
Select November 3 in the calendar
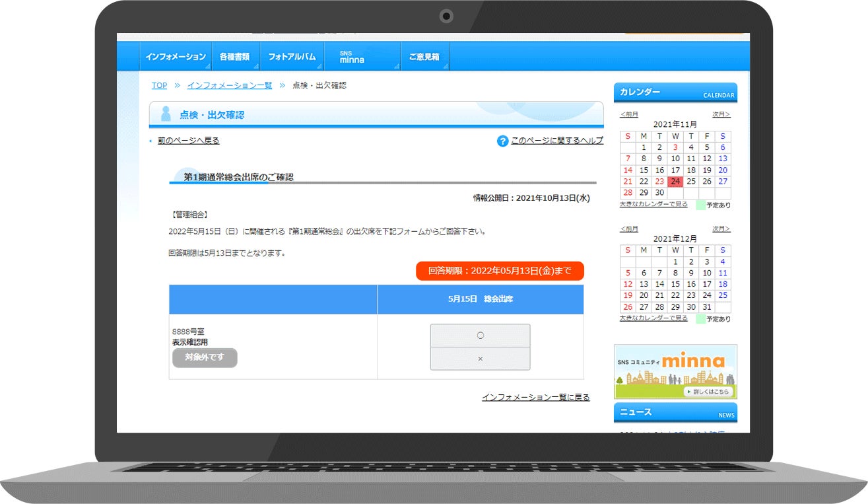tap(675, 148)
